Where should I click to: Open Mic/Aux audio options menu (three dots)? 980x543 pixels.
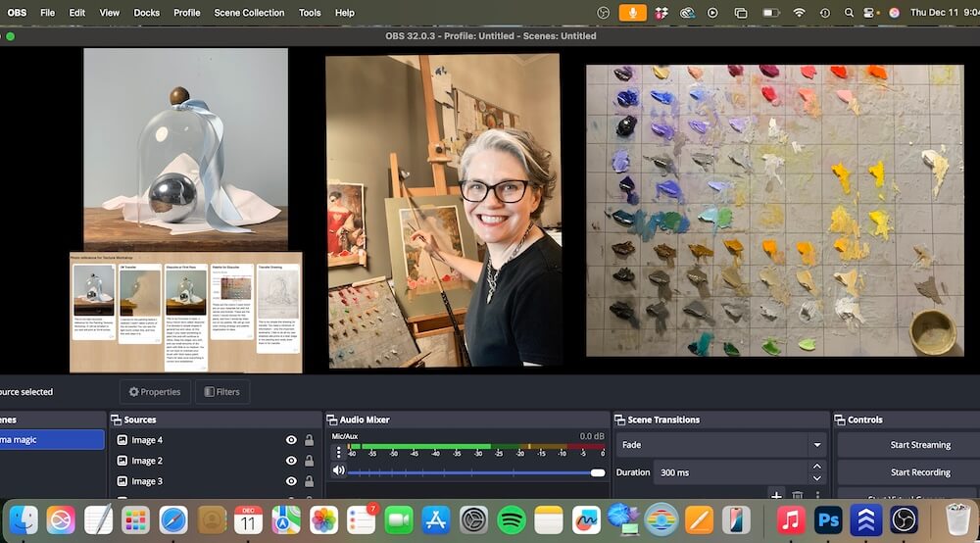tap(339, 452)
